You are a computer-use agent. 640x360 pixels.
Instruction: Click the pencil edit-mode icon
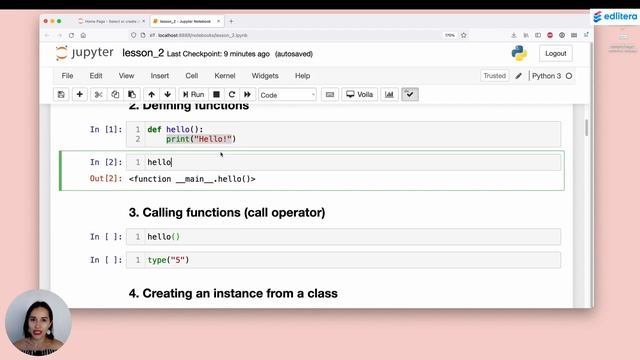[x=518, y=76]
